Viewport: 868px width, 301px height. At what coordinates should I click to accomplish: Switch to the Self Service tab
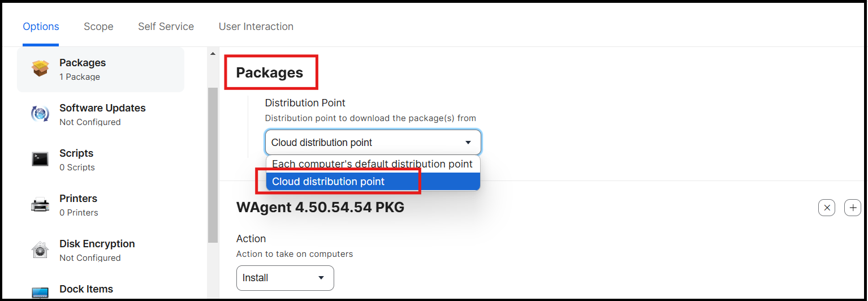pos(166,27)
